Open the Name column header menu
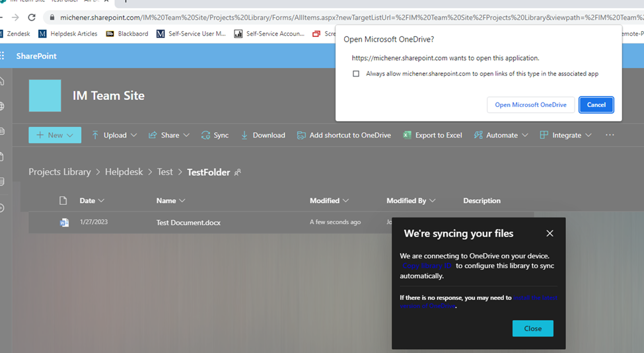The height and width of the screenshot is (353, 644). 170,200
